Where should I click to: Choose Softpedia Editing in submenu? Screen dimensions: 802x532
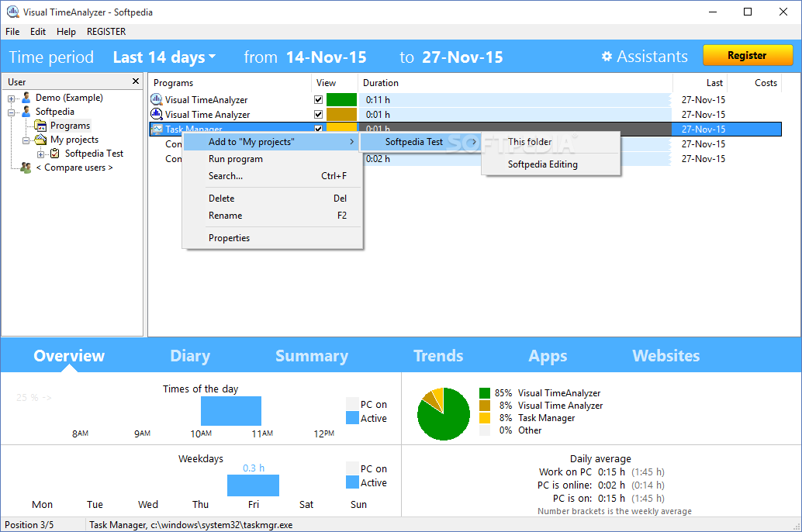click(551, 164)
